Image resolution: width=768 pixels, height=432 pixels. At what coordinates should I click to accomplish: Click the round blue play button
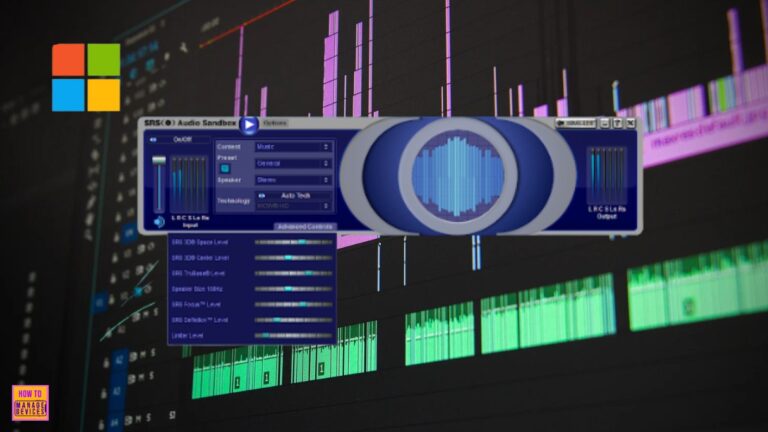coord(249,125)
